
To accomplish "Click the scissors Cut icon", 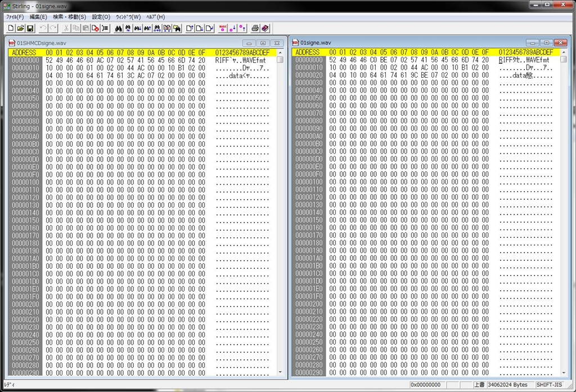I will (x=66, y=28).
